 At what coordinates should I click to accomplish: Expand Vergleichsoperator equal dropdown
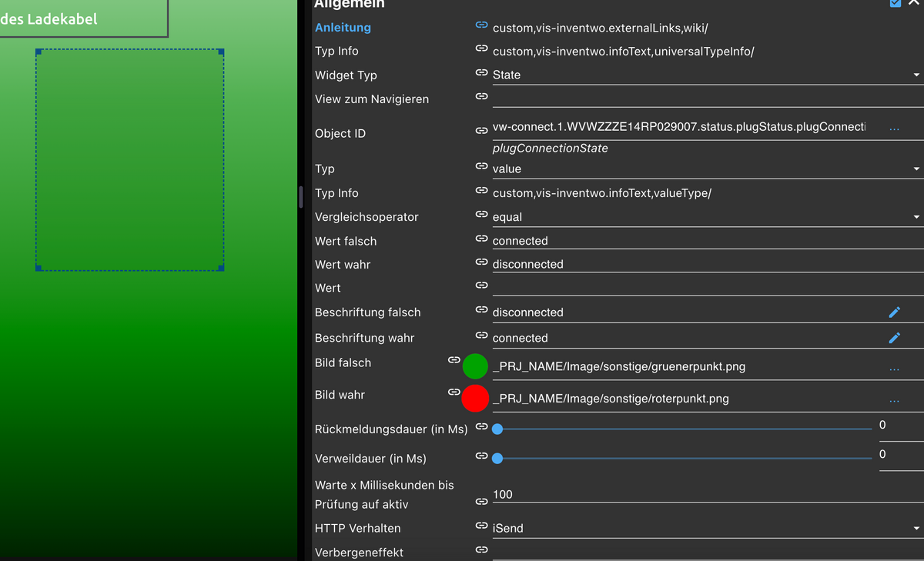[x=706, y=217]
